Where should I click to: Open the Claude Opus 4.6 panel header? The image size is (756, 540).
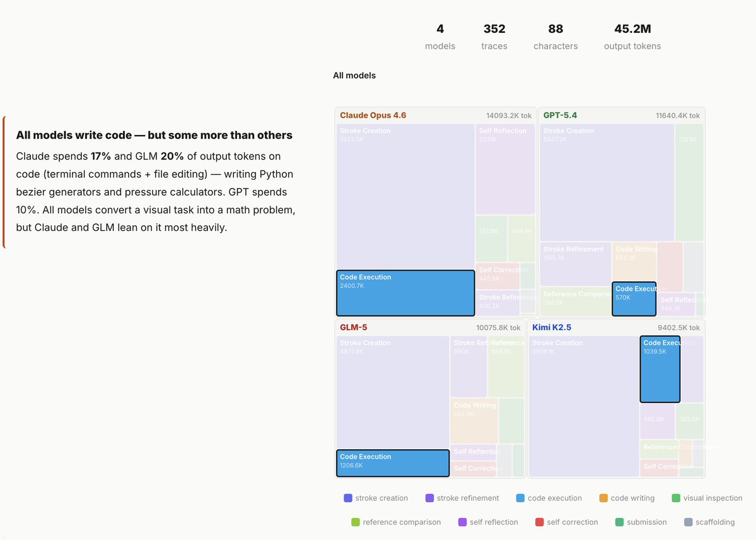point(373,115)
